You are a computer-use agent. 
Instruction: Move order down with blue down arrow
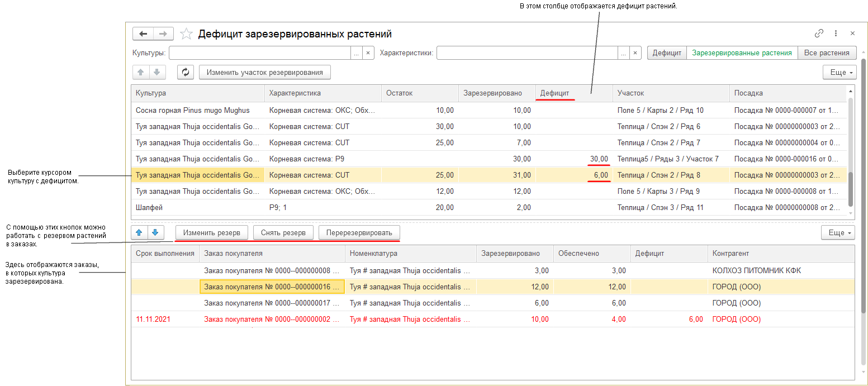click(157, 232)
